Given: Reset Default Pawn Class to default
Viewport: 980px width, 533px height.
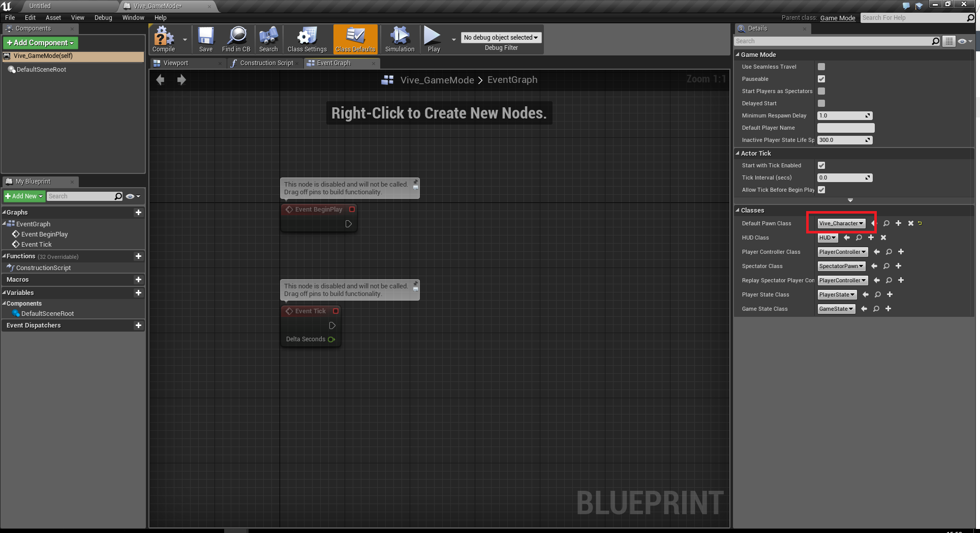Looking at the screenshot, I should pos(920,223).
